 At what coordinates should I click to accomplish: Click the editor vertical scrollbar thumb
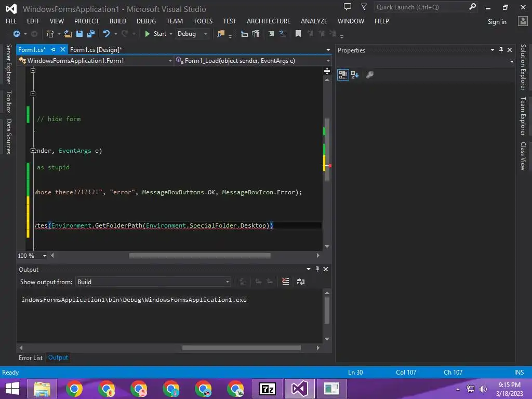pos(327,149)
